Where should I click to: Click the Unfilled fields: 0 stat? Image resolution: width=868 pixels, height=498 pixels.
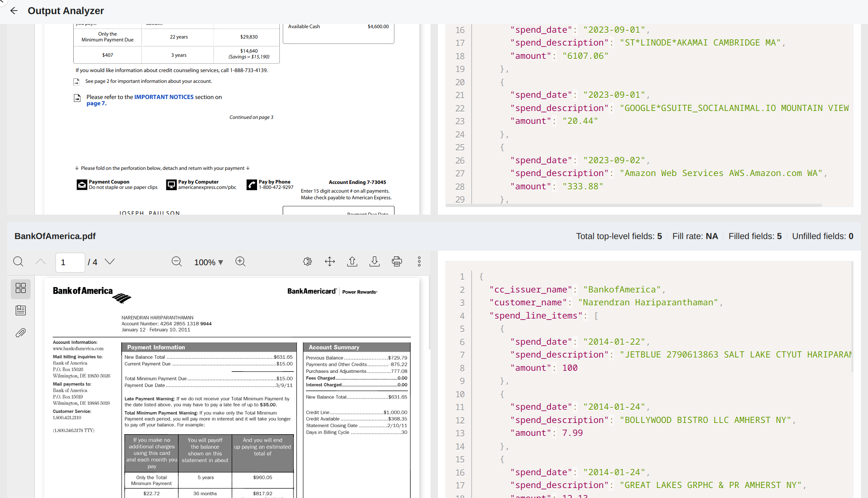(822, 236)
